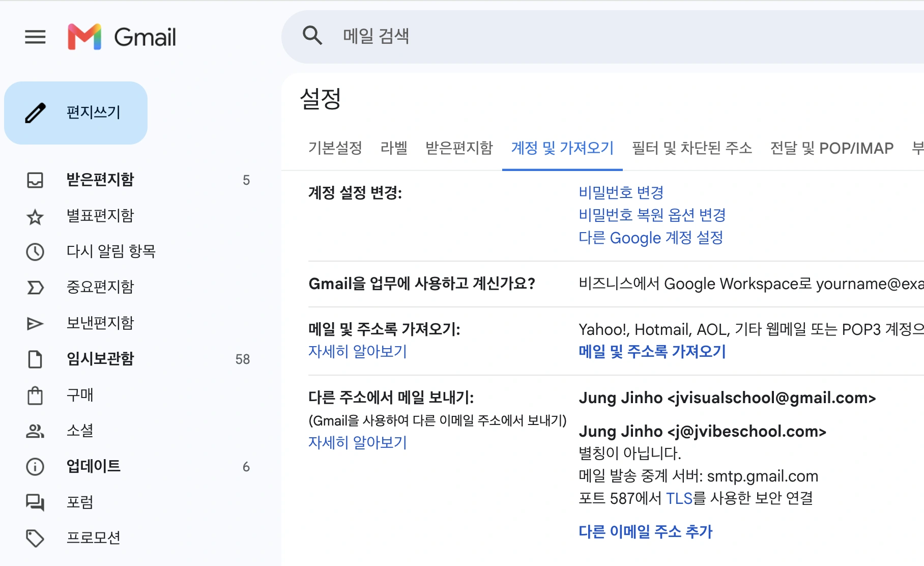Open the 중요편지함 folder
This screenshot has height=566, width=924.
[x=100, y=287]
